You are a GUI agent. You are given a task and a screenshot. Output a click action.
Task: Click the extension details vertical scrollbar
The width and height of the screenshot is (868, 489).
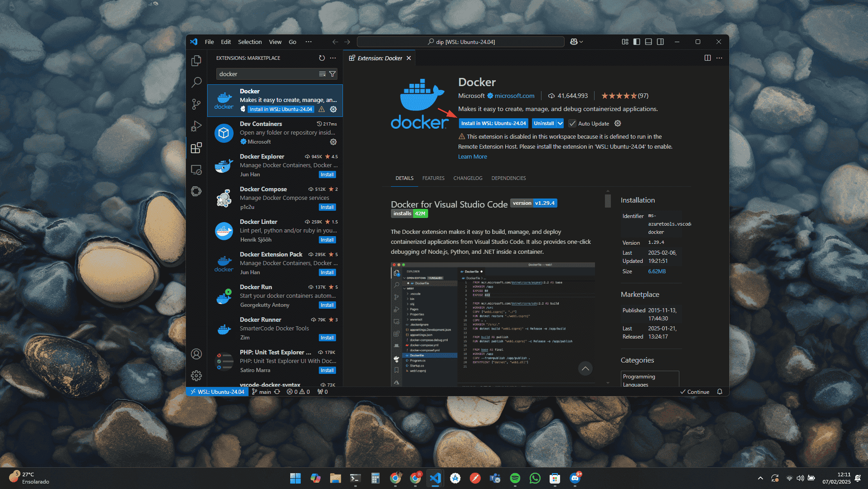pos(608,200)
